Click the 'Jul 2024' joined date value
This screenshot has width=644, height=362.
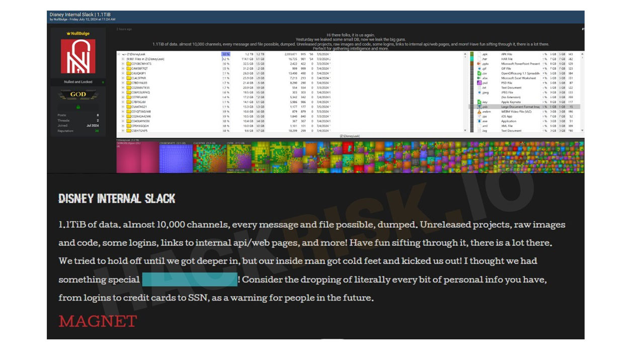pos(93,126)
